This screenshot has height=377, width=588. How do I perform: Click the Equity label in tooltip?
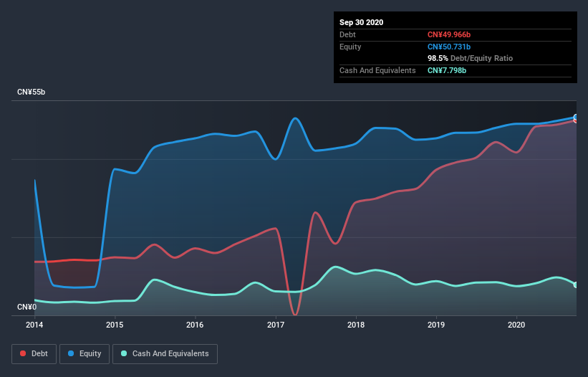click(x=350, y=47)
